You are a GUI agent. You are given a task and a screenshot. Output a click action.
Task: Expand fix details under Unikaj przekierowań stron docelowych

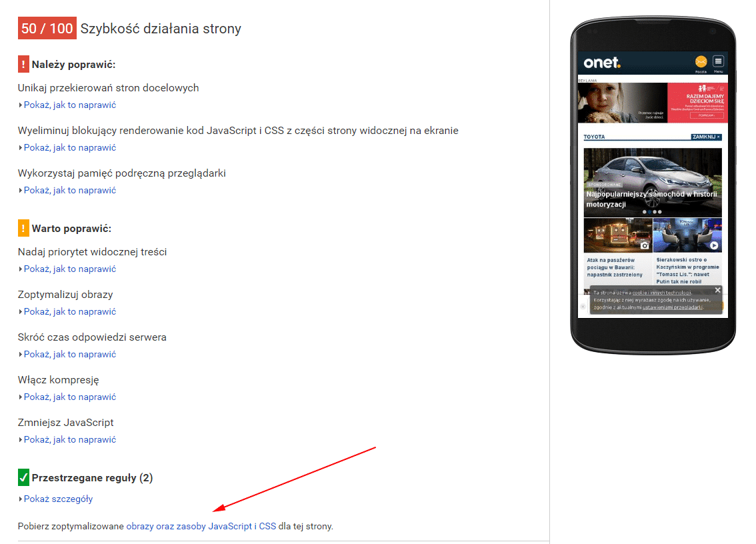(69, 105)
